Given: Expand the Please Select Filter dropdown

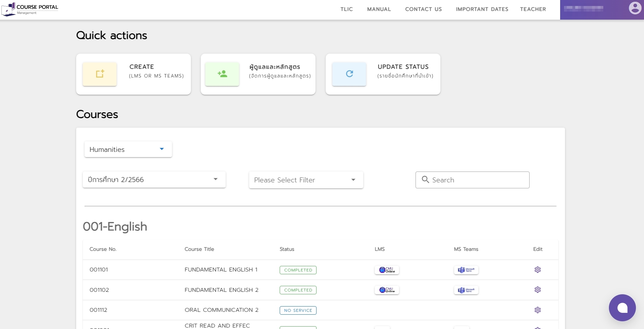Looking at the screenshot, I should click(306, 180).
